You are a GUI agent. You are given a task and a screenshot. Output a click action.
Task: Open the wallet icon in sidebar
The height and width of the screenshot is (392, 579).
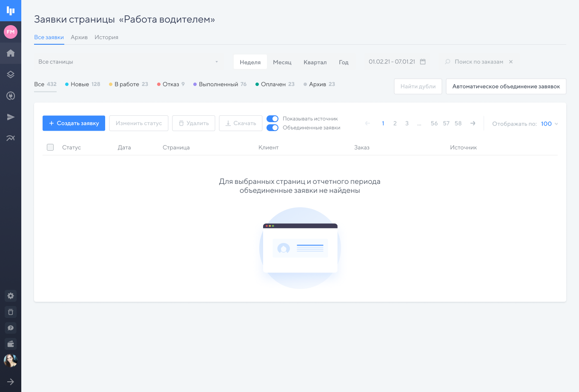(11, 344)
